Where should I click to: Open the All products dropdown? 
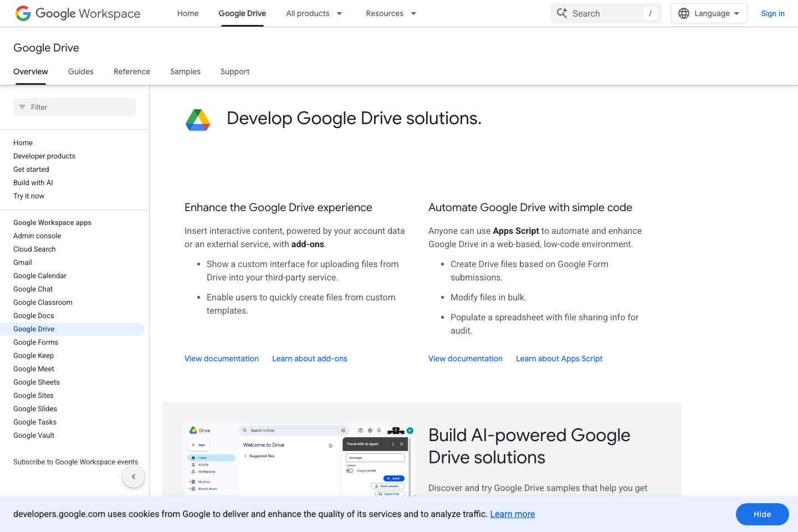(x=314, y=13)
